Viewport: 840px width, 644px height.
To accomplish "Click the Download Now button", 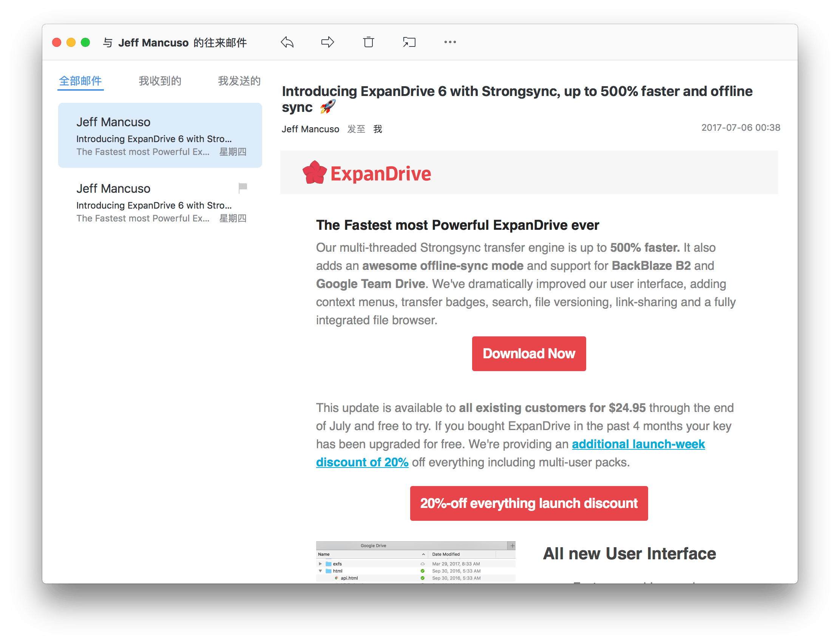I will click(x=529, y=354).
